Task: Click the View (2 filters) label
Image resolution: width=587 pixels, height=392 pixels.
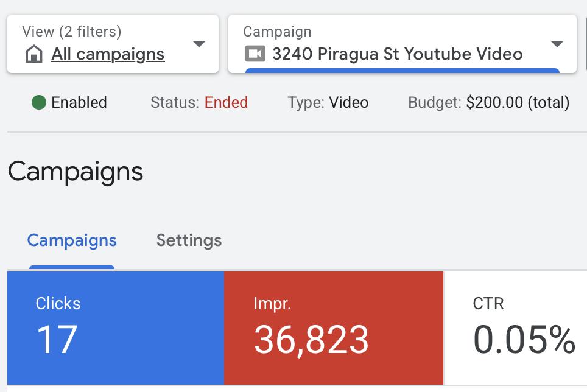Action: (71, 31)
